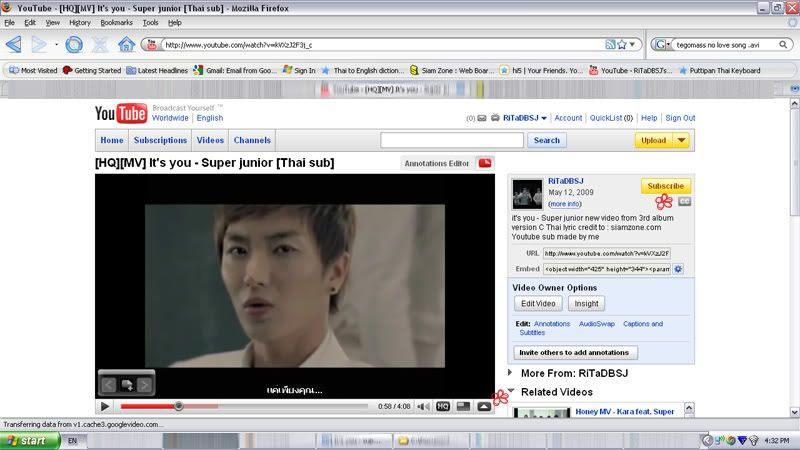Toggle HQ high quality playback
800x450 pixels.
tap(443, 407)
